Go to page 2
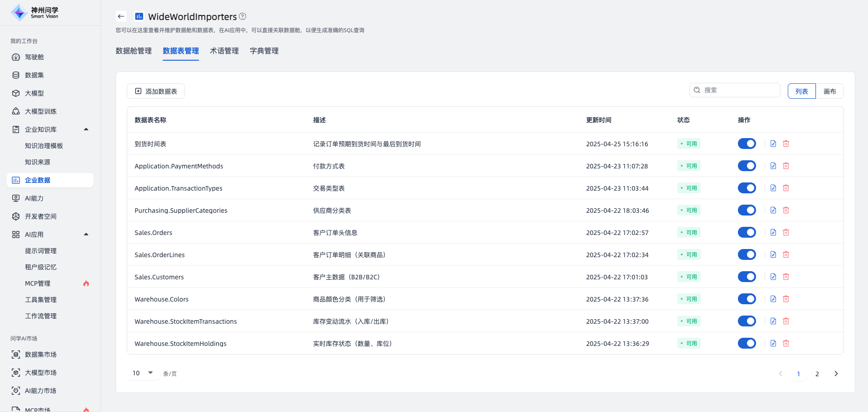Viewport: 868px width, 412px height. pyautogui.click(x=817, y=374)
